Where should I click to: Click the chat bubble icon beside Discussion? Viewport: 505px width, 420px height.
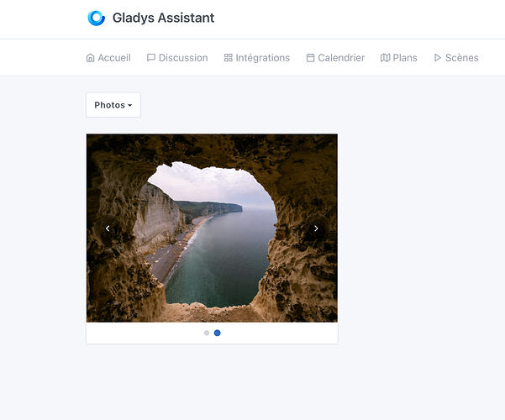pos(150,58)
